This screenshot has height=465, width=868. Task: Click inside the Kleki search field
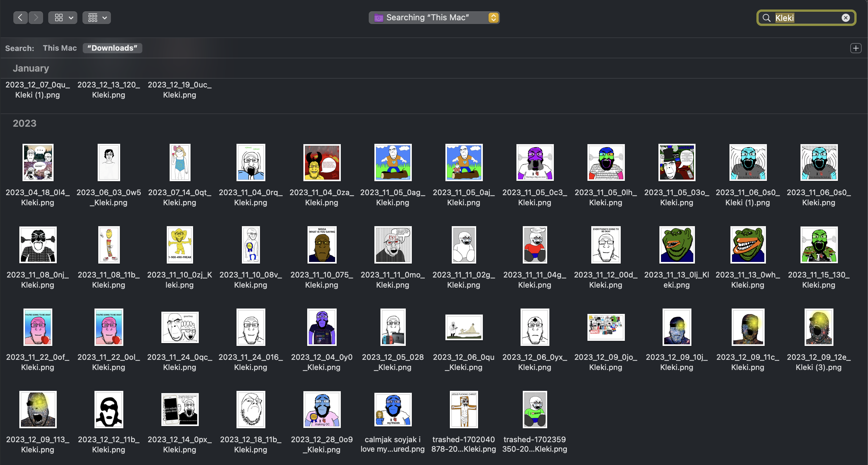pyautogui.click(x=809, y=18)
